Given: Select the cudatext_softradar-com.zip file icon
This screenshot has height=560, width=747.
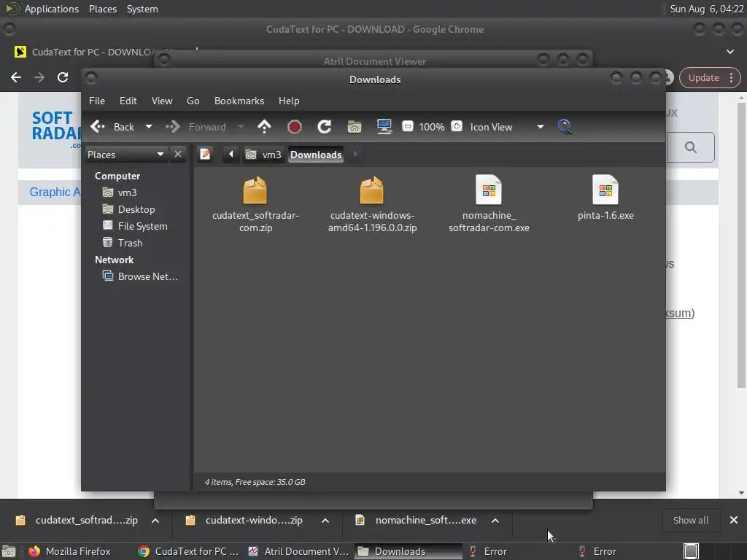Looking at the screenshot, I should click(x=255, y=190).
